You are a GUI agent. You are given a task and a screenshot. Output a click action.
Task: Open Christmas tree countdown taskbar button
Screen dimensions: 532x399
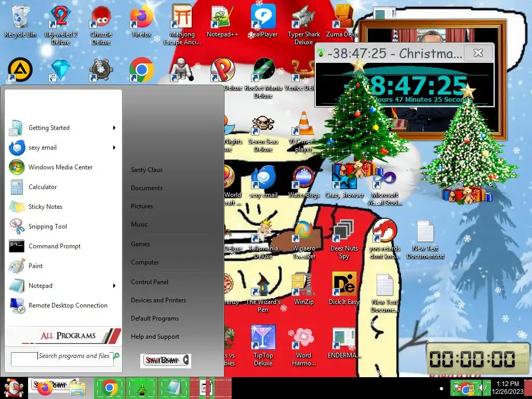141,388
